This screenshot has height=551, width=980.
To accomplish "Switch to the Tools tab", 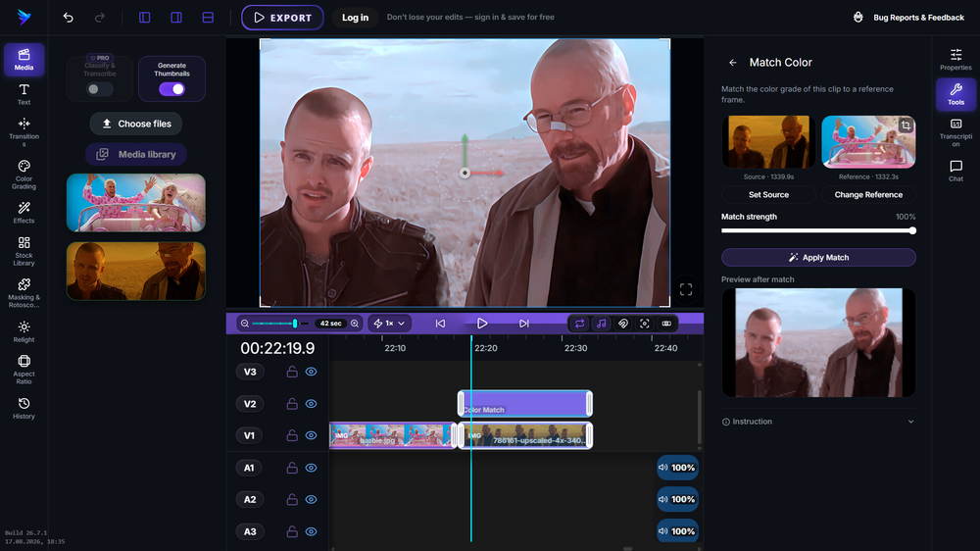I will coord(955,94).
